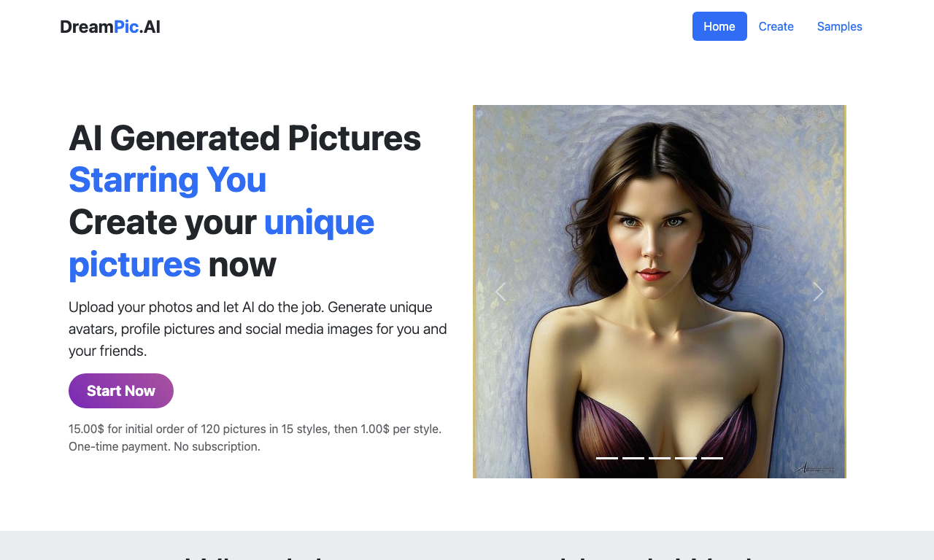Click the Start Now button
This screenshot has width=934, height=560.
121,391
